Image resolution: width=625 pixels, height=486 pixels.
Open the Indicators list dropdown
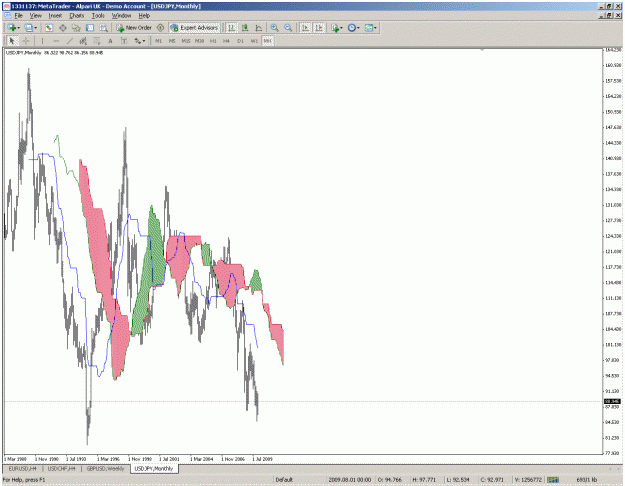point(336,28)
